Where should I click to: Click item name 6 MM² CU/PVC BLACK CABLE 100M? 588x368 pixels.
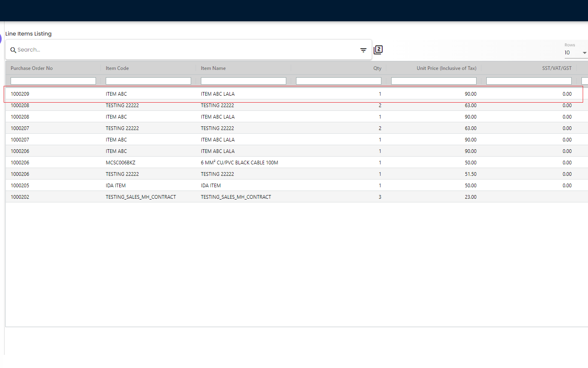tap(239, 163)
